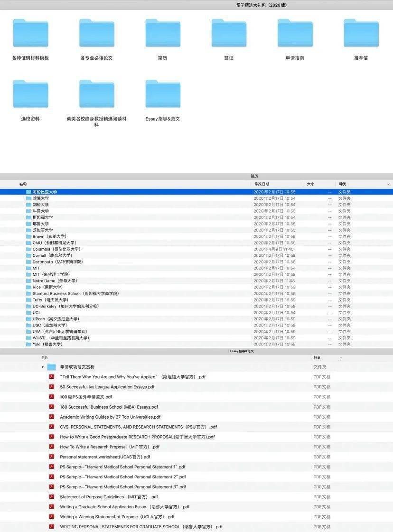Expand the 申请成功范文赏析 folder disclosure triangle
The image size is (393, 532).
(x=43, y=367)
